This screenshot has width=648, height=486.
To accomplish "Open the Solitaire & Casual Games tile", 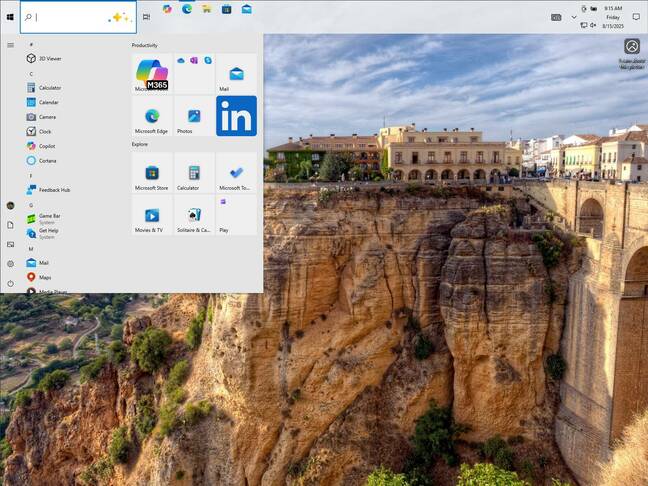I will coord(194,215).
